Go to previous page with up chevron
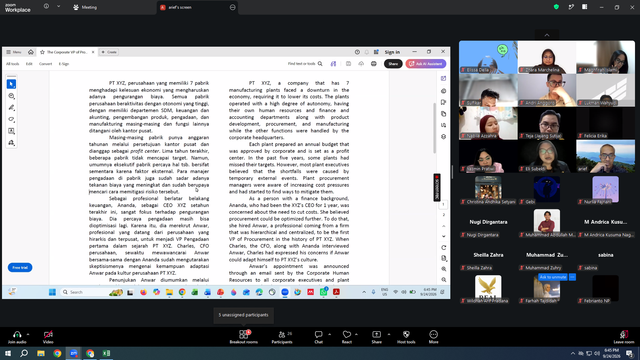 pyautogui.click(x=444, y=226)
